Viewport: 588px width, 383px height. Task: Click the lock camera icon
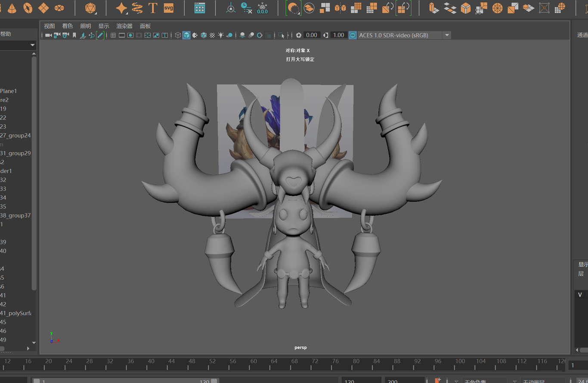tap(57, 35)
